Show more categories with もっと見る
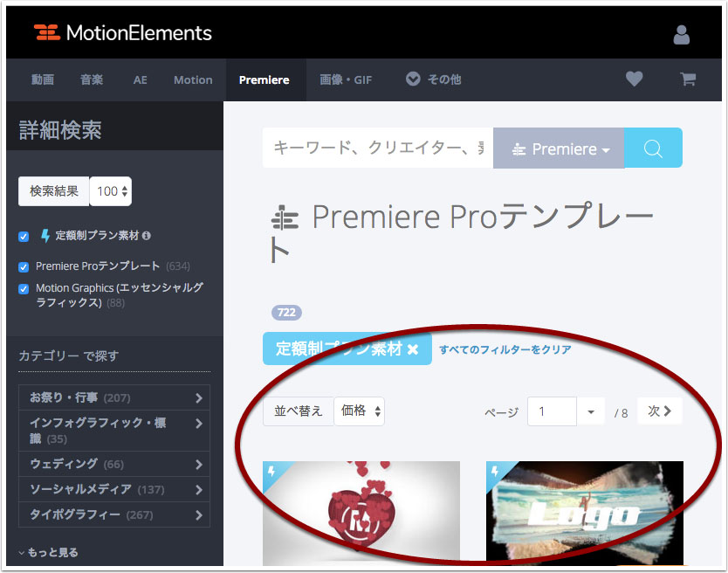The width and height of the screenshot is (728, 573). [48, 552]
